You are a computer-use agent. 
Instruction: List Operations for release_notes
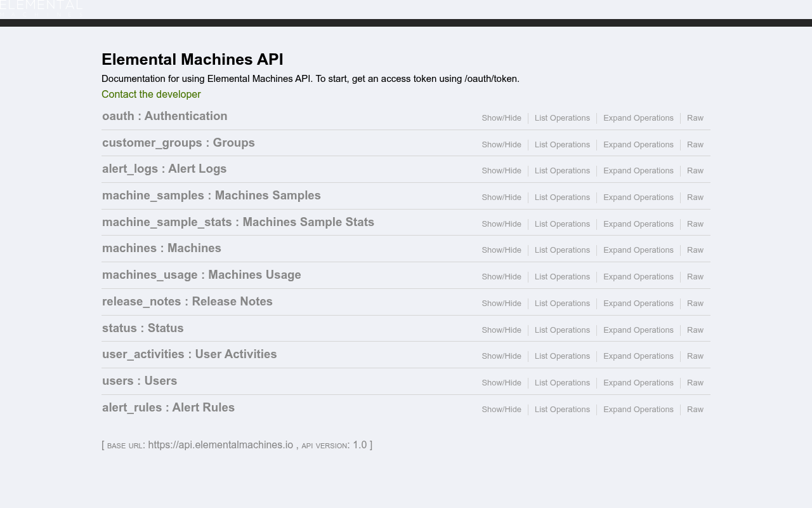point(562,304)
